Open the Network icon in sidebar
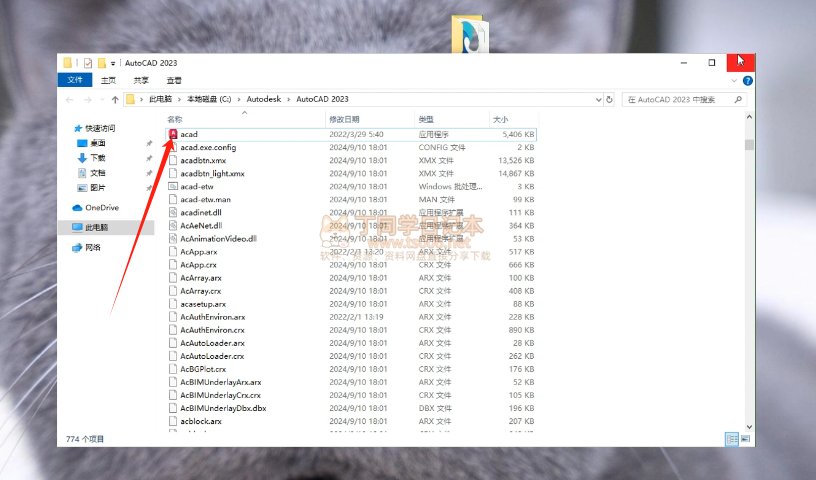The height and width of the screenshot is (480, 816). click(78, 248)
